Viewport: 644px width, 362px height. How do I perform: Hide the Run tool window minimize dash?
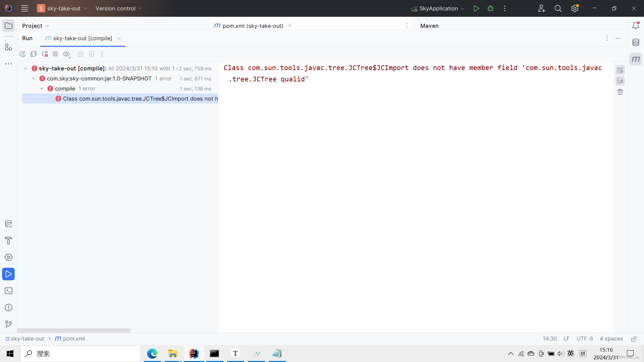pyautogui.click(x=618, y=38)
